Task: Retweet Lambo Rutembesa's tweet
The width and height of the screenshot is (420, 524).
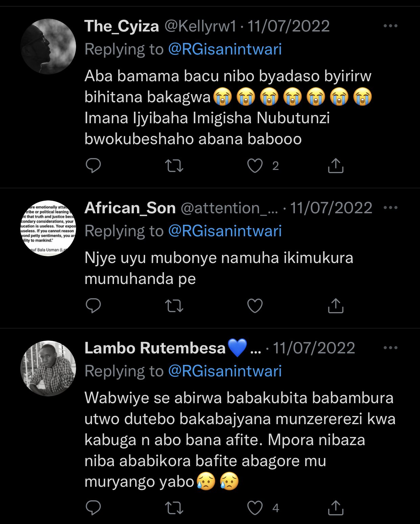Action: tap(174, 508)
